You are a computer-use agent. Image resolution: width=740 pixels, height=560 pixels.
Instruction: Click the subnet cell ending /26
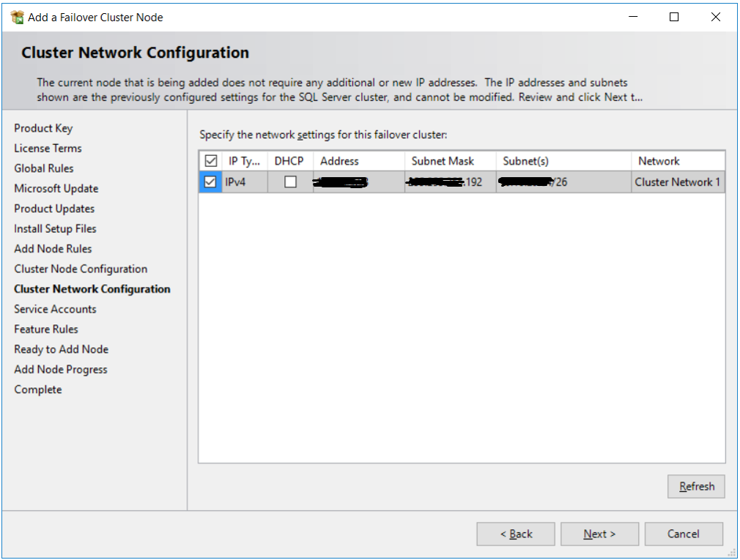[563, 182]
